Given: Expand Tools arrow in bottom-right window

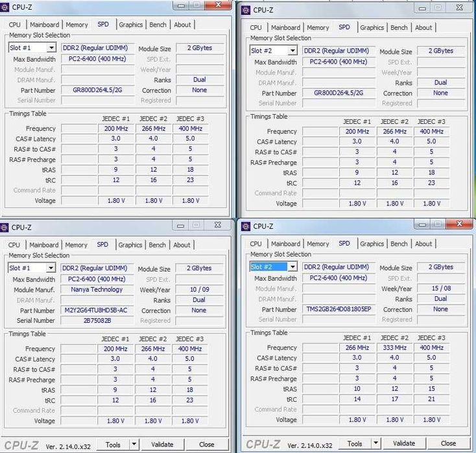Looking at the screenshot, I should [375, 443].
